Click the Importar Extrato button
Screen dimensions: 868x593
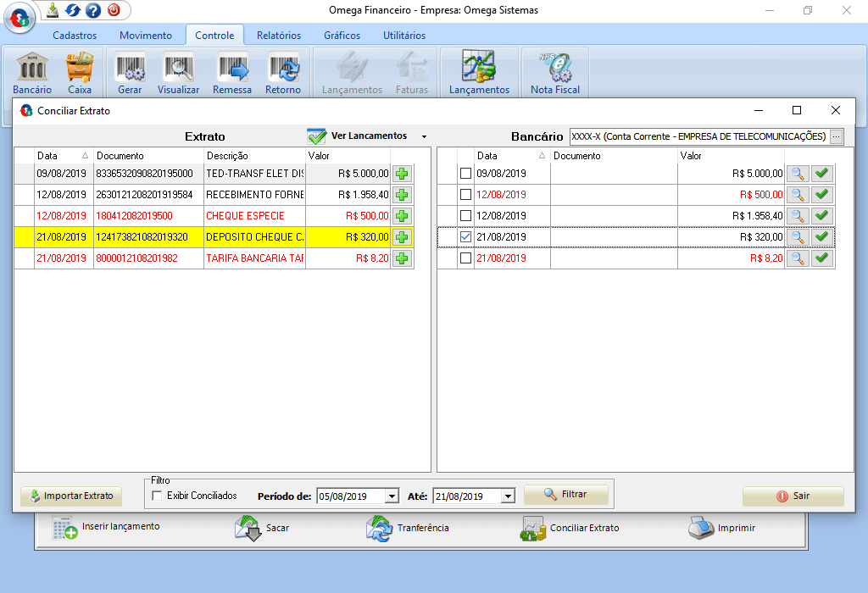pos(71,496)
